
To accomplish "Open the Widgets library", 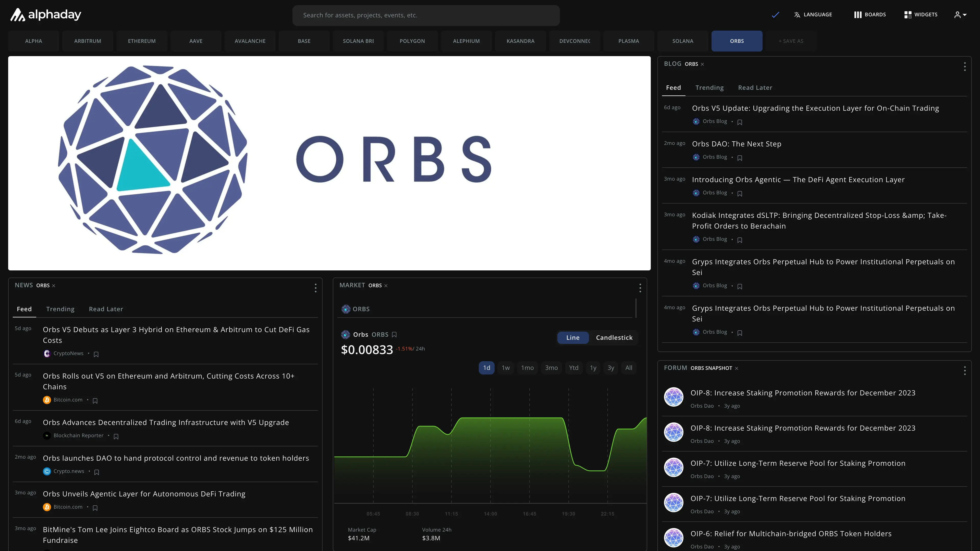I will [x=921, y=15].
